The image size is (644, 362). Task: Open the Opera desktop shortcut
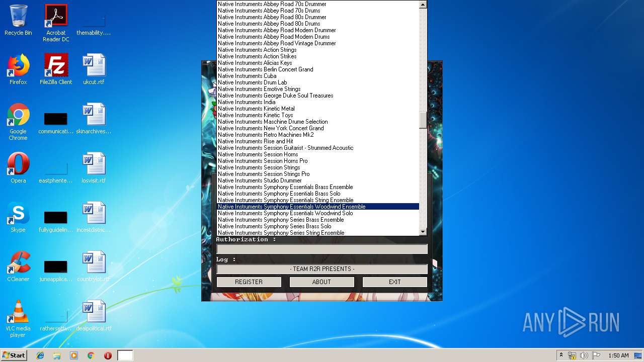(x=18, y=168)
